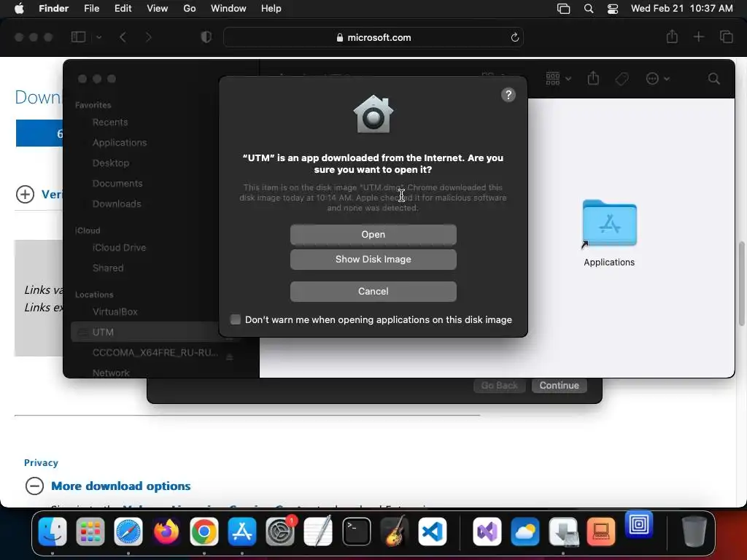Screen dimensions: 747x560
Task: Open the dialog help question mark
Action: (508, 96)
